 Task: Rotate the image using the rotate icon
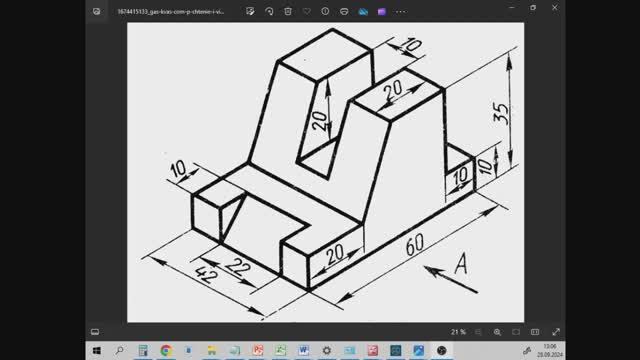pos(269,11)
